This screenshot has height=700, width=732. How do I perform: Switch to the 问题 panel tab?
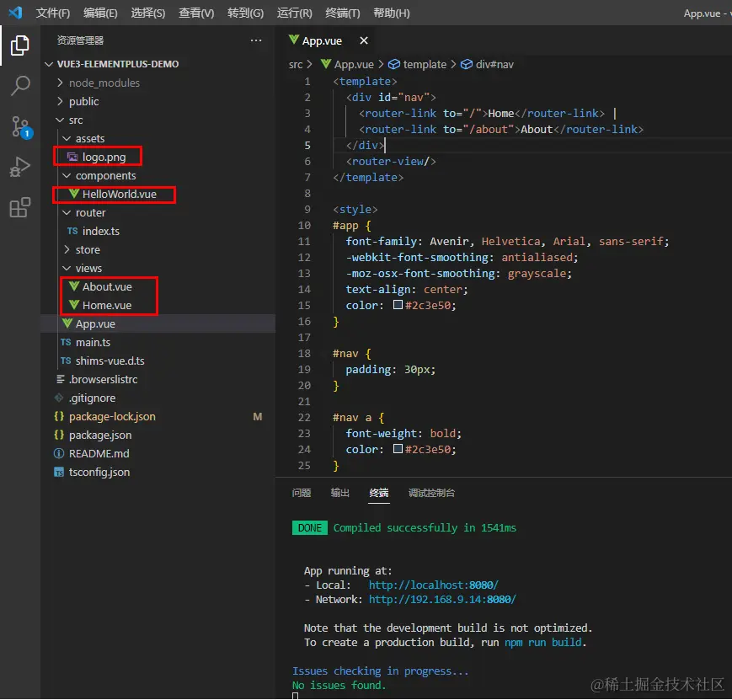(x=301, y=493)
